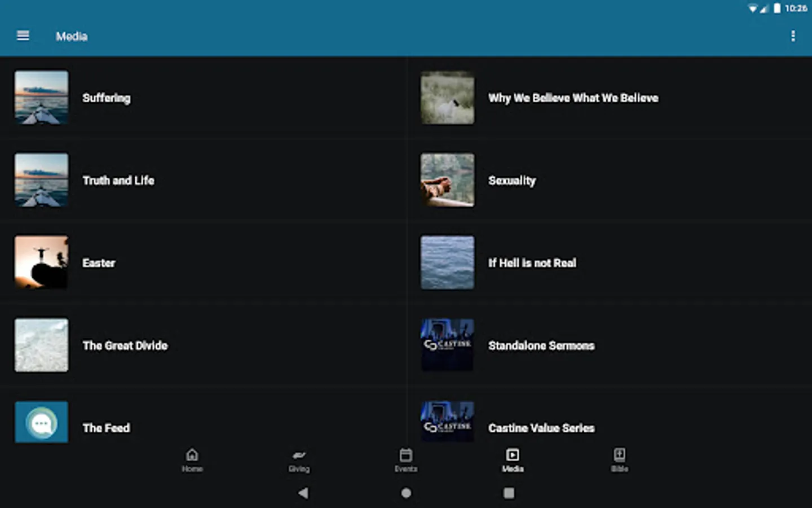This screenshot has height=508, width=812.
Task: Select the Suffering series title
Action: (107, 98)
